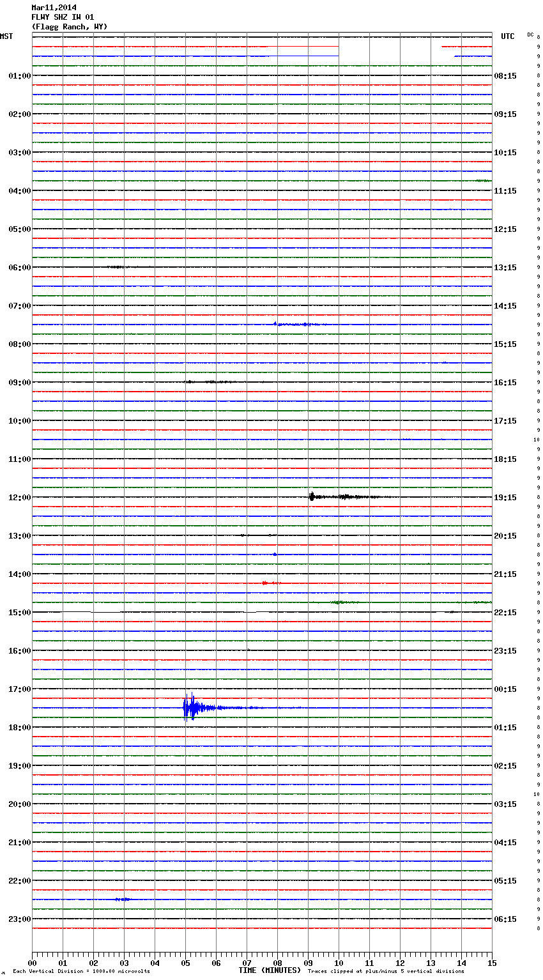Click the small red event on the 14:15 trace

271,583
